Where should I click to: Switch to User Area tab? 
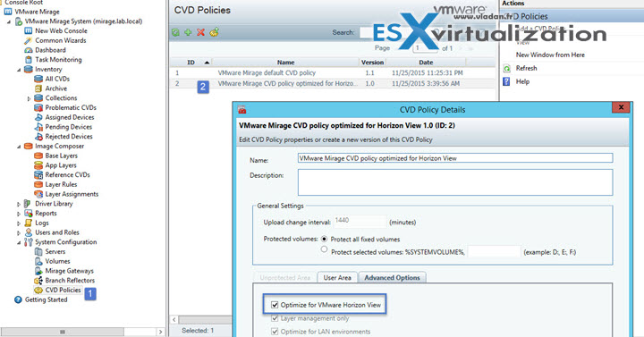tap(337, 277)
